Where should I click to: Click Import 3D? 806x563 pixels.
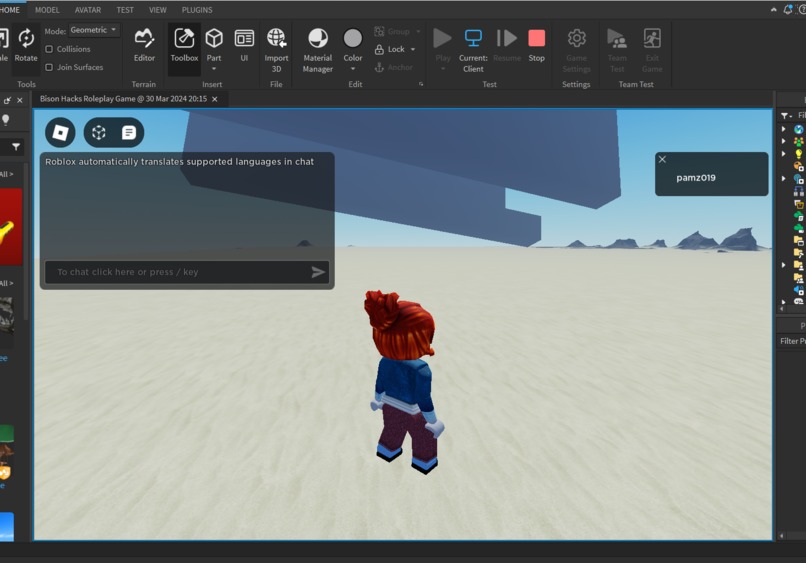click(x=276, y=50)
